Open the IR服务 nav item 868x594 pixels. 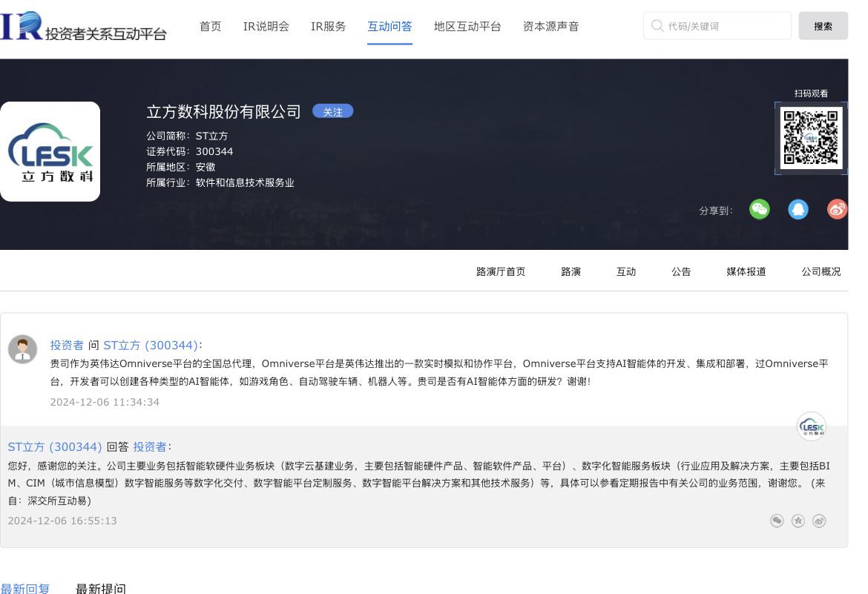click(x=328, y=27)
